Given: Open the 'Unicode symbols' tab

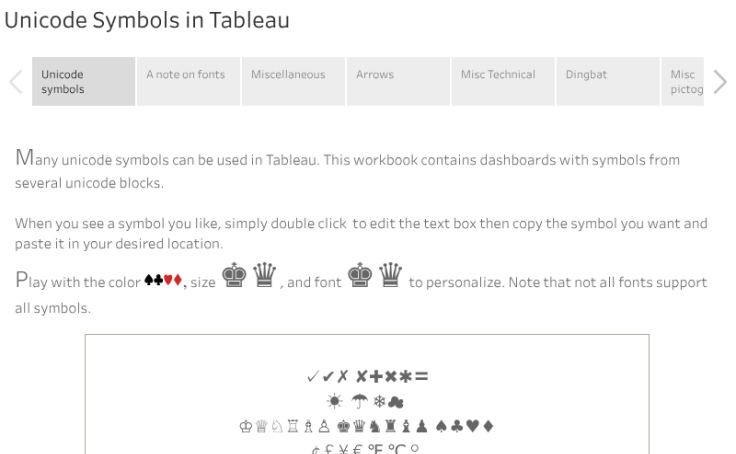Looking at the screenshot, I should coord(84,81).
